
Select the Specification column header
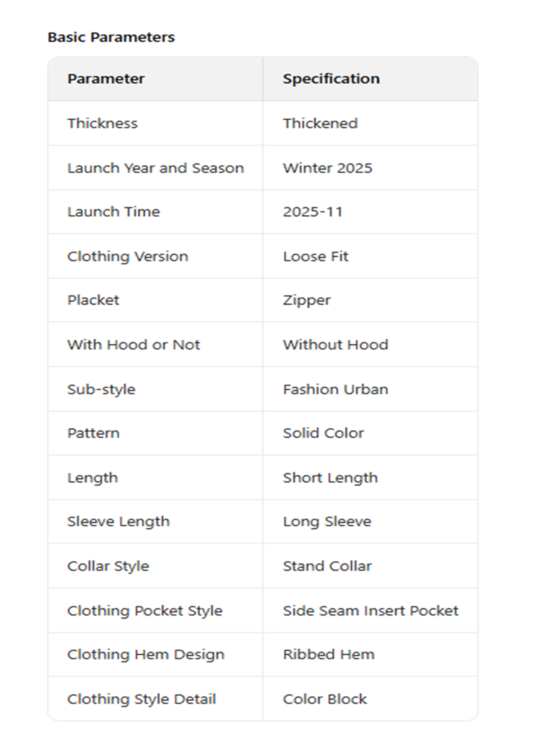click(x=331, y=79)
